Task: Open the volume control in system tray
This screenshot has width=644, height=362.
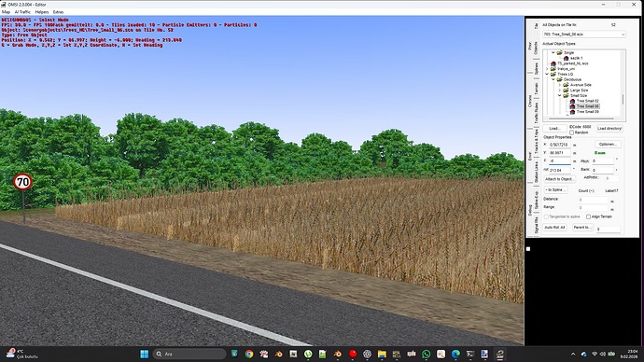Action: click(603, 354)
